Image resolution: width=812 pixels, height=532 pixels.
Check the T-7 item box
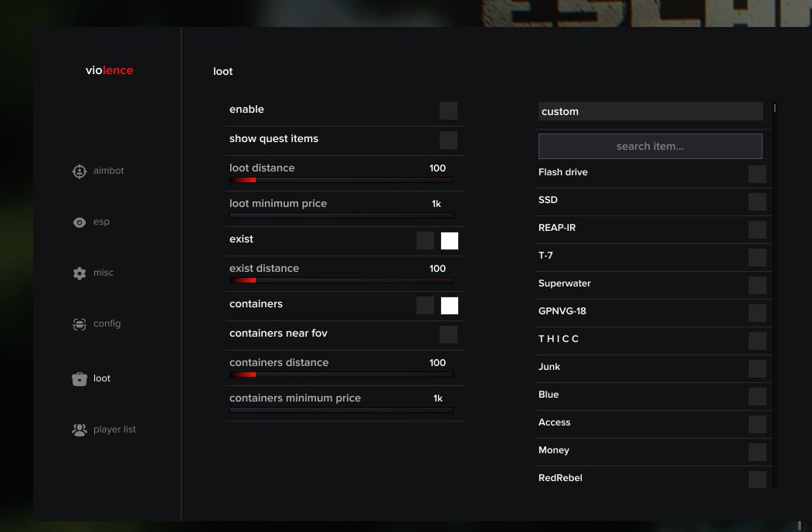(x=757, y=257)
